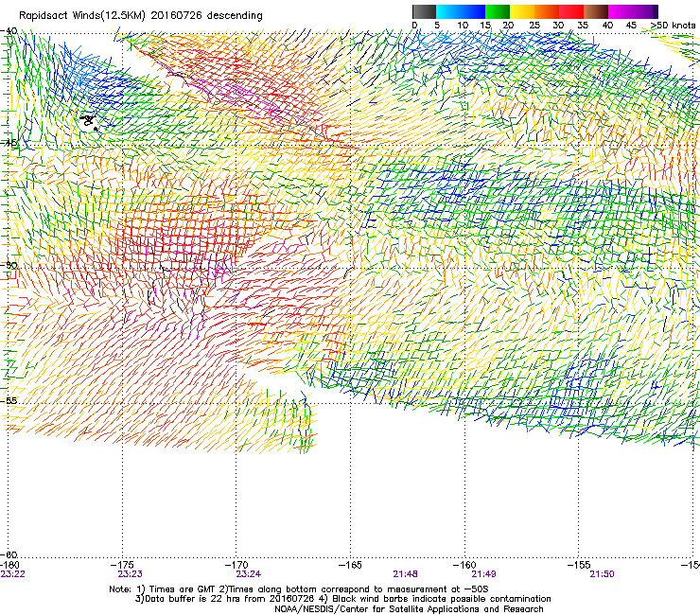The image size is (700, 615).
Task: Click the 'Rapidscat Winds(12.5KM) 20160726 descending' title
Action: tap(141, 16)
